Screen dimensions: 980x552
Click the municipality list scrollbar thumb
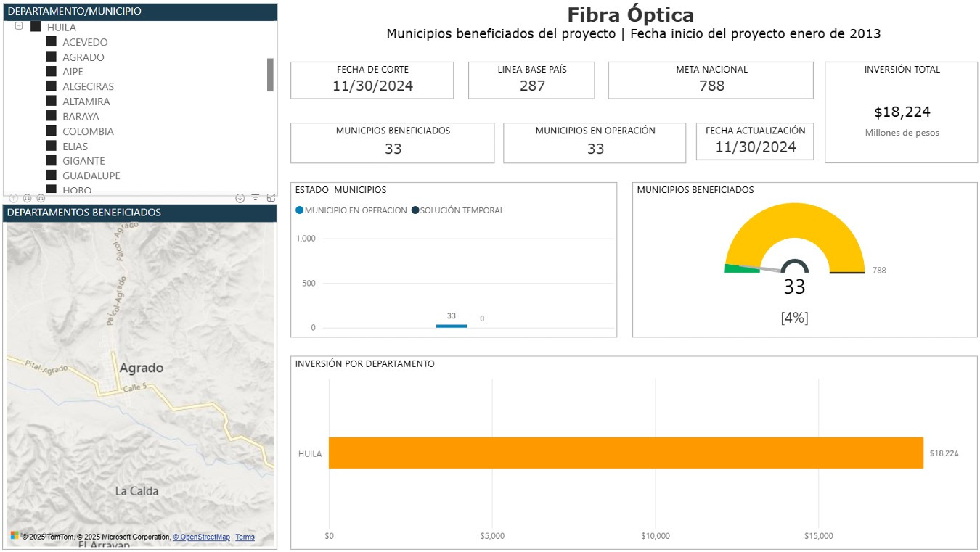270,75
